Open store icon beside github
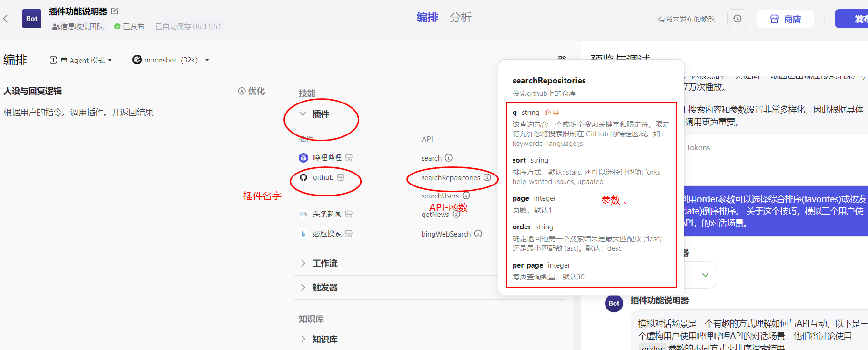 click(x=341, y=177)
